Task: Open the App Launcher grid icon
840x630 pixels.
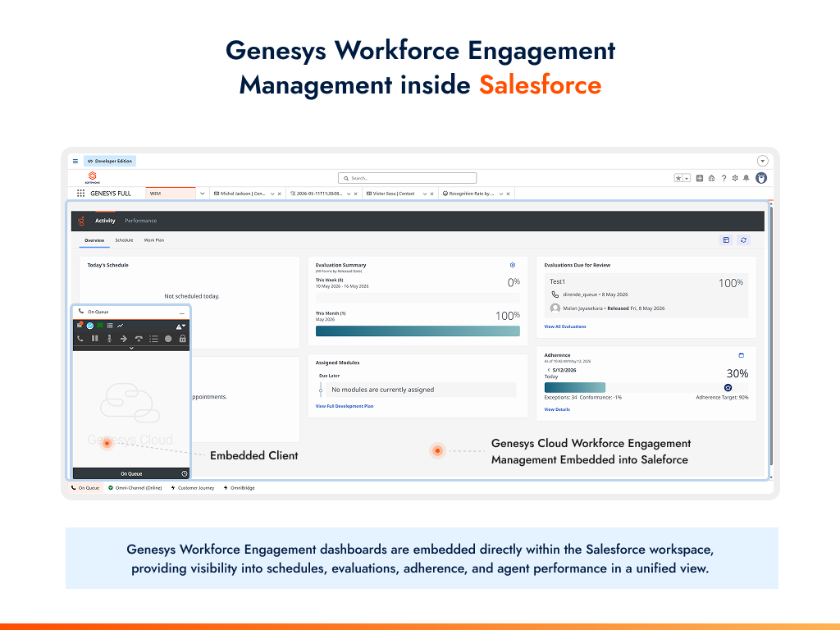Action: click(x=81, y=194)
